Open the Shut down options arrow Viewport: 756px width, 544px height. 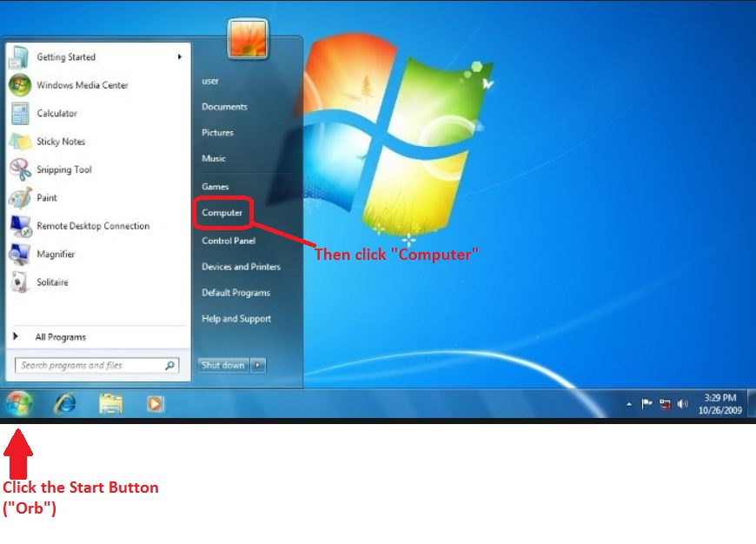pyautogui.click(x=258, y=365)
